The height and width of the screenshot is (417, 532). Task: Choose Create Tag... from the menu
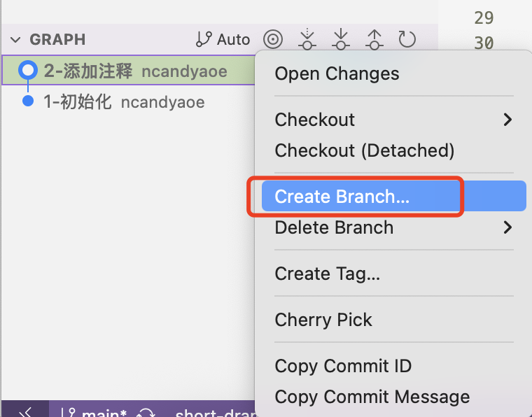pyautogui.click(x=327, y=274)
